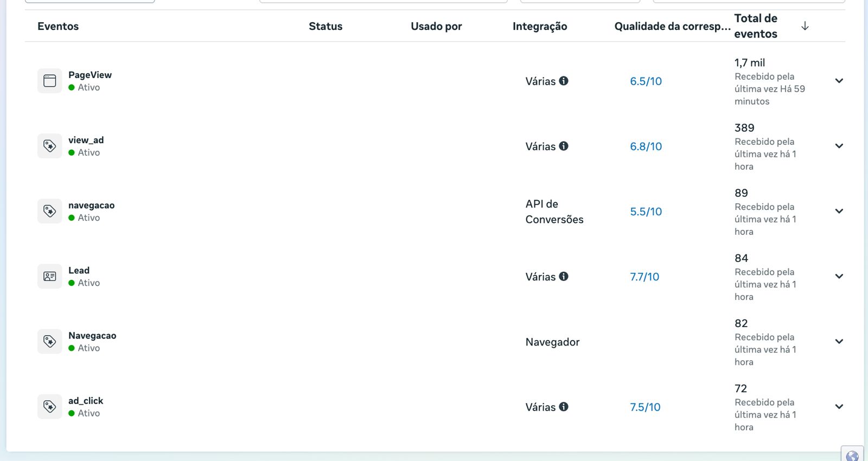Click the ad_click event tag icon

(49, 406)
